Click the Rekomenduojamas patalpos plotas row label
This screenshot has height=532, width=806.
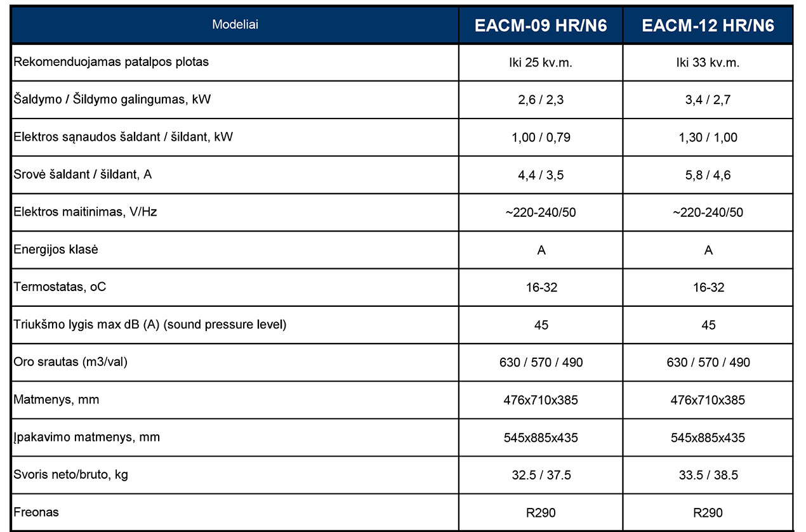[111, 62]
